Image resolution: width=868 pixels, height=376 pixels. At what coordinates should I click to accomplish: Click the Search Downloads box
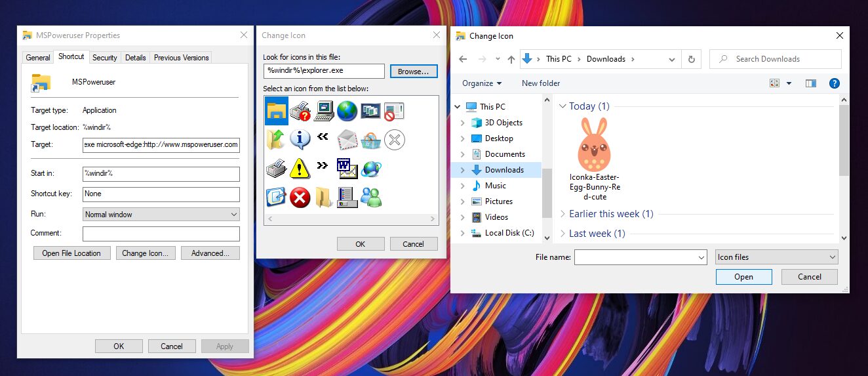[776, 59]
